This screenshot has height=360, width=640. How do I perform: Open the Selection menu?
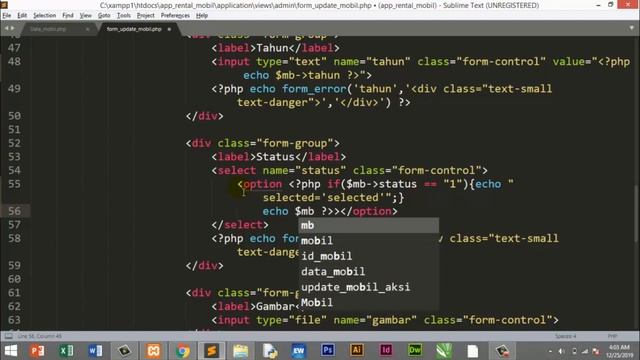point(44,16)
